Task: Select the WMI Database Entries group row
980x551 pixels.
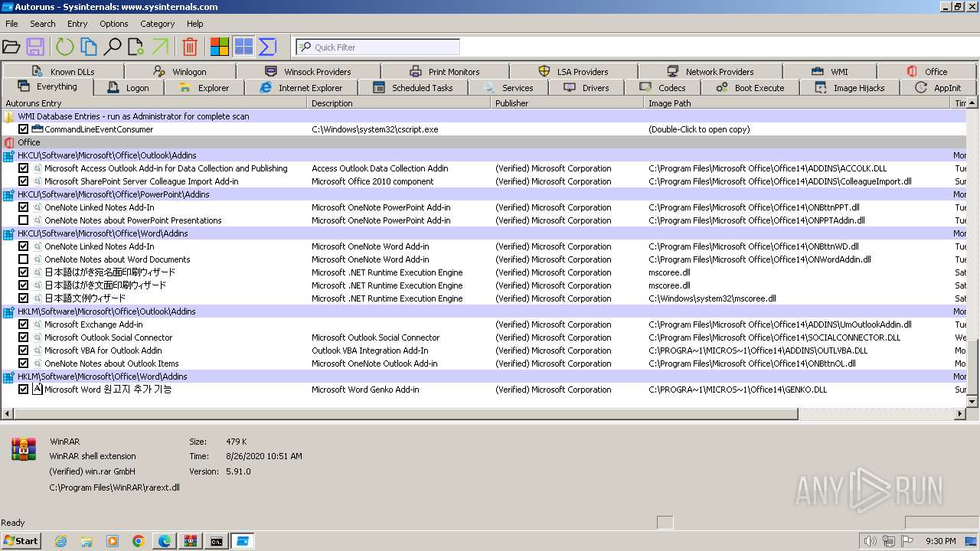Action: [x=484, y=116]
